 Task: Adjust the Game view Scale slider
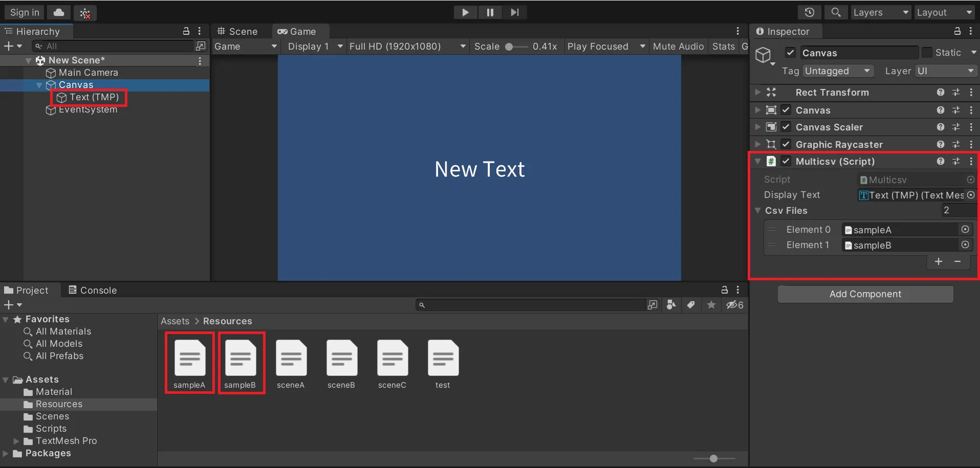click(516, 47)
